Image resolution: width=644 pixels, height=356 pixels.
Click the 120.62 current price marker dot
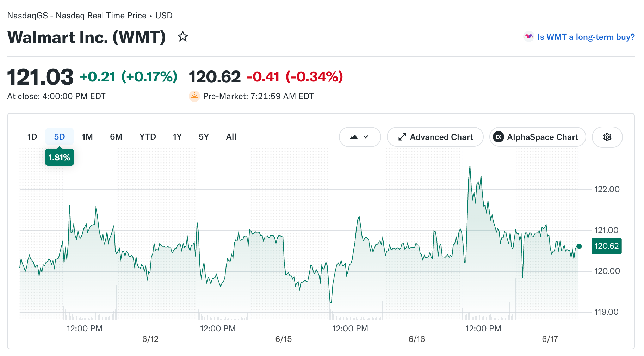(x=579, y=246)
